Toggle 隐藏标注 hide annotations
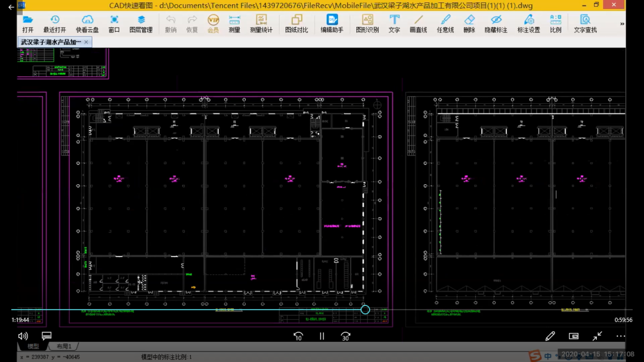This screenshot has height=362, width=644. 496,24
